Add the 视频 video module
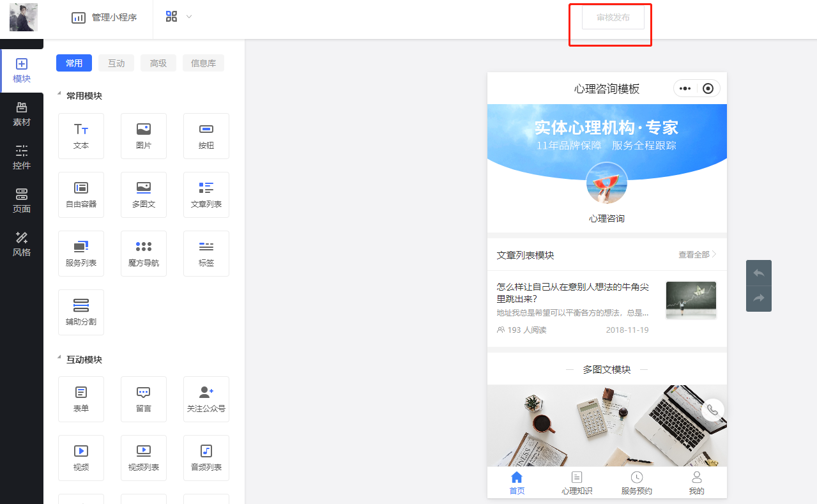 tap(81, 458)
